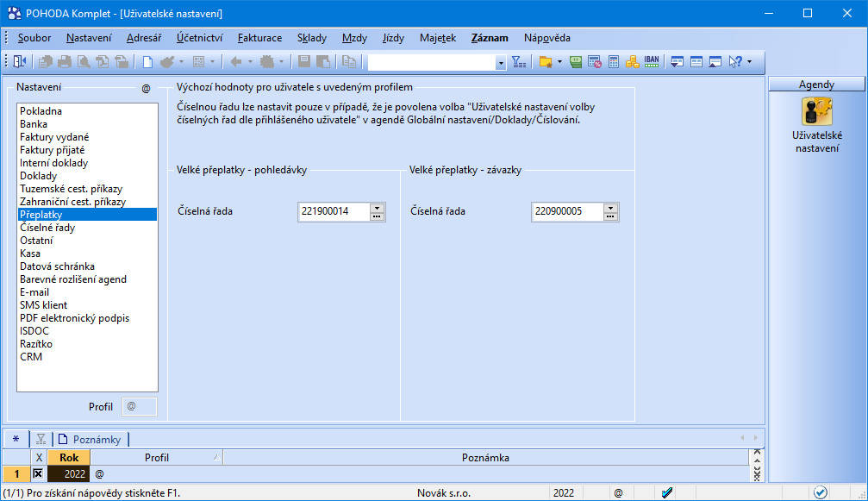Screen dimensions: 868x501
Task: Select Číselné řady in the Nastavení list
Action: (87, 228)
